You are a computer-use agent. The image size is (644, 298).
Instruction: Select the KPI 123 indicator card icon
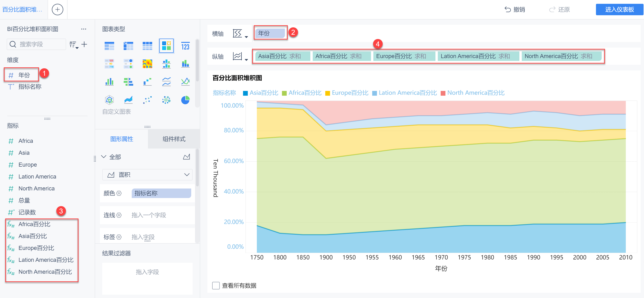point(185,46)
